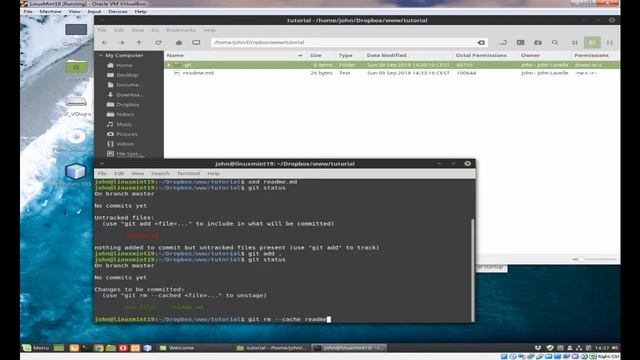640x360 pixels.
Task: Toggle the location entry mode button
Action: (503, 42)
